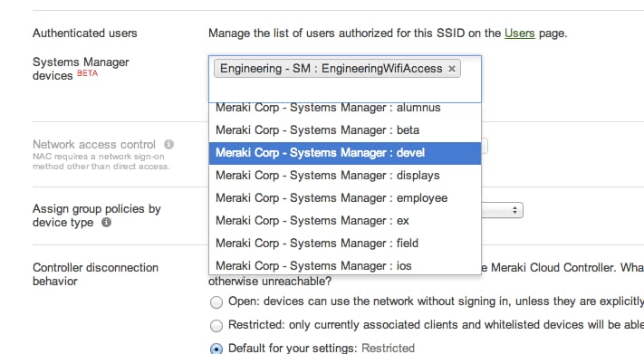Screen dimensions: 644x354
Task: Choose Meraki Corp - Systems Manager : beta
Action: [345, 130]
